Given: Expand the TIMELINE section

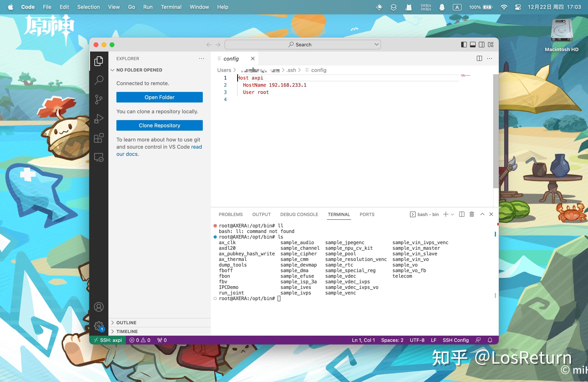Looking at the screenshot, I should coord(127,331).
